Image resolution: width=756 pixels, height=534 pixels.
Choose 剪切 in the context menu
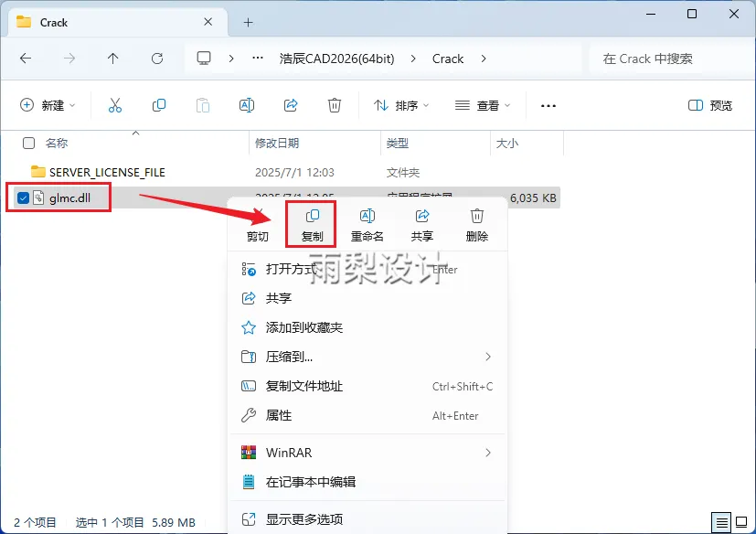coord(258,225)
